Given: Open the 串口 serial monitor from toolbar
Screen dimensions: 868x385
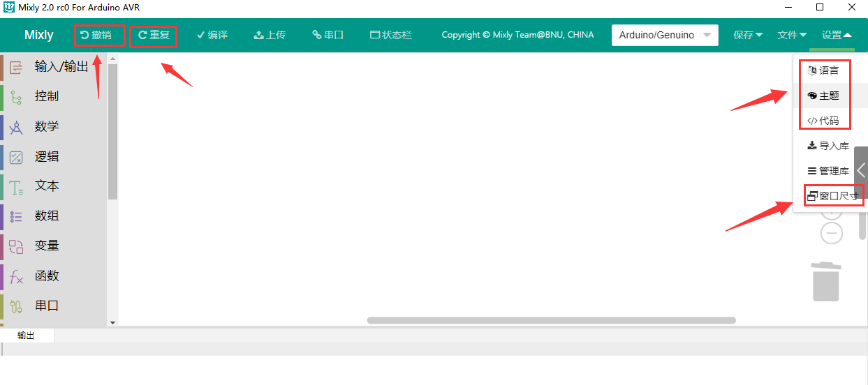Looking at the screenshot, I should click(328, 35).
